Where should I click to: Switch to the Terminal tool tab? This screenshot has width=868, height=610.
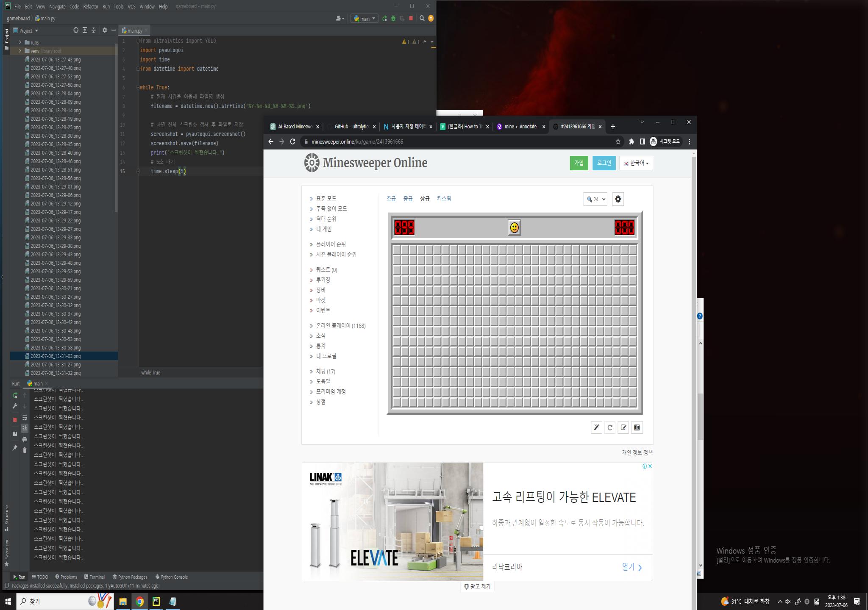[94, 577]
